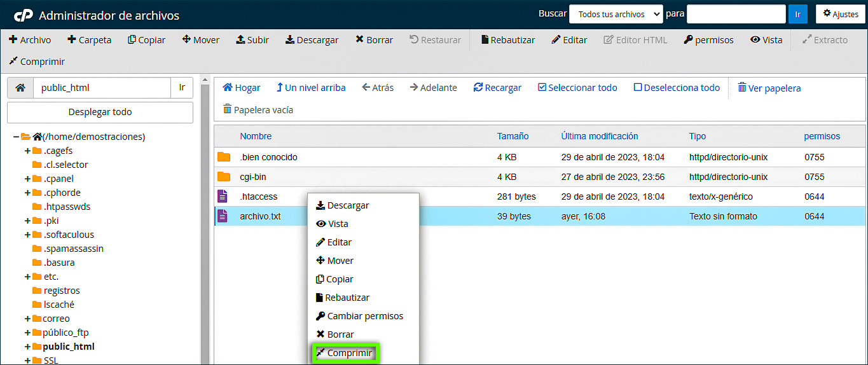Choose Comprimir in the context menu
The height and width of the screenshot is (365, 868).
[345, 353]
